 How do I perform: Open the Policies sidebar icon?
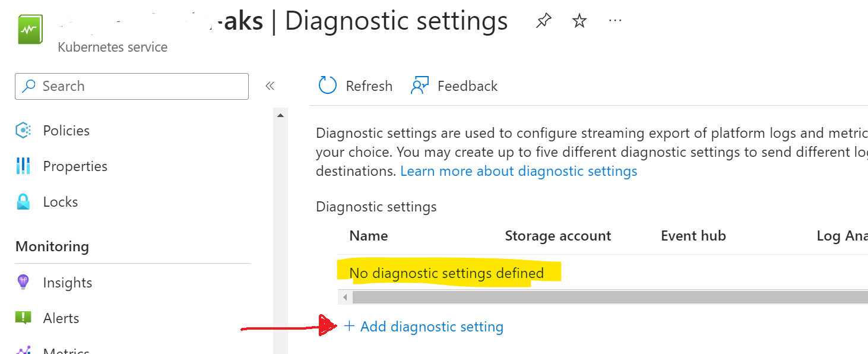(x=23, y=130)
